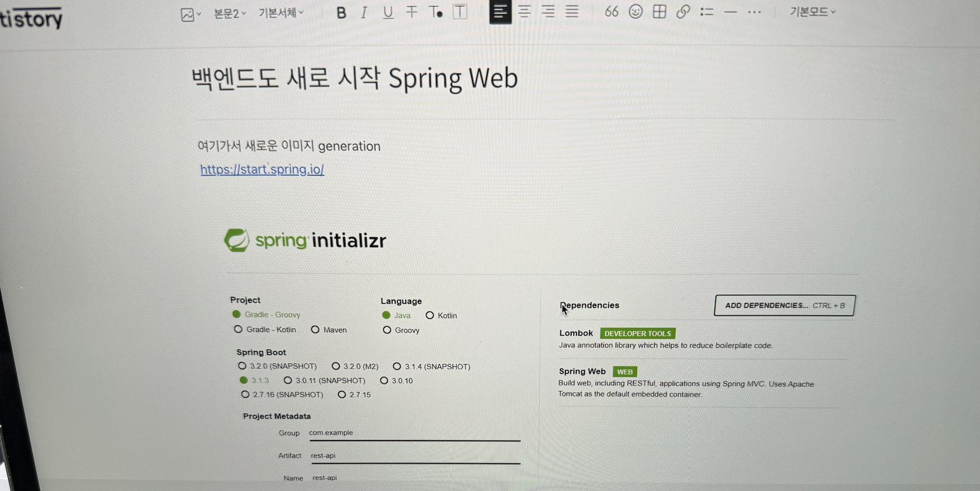The image size is (980, 491).
Task: Select Java language option
Action: coord(396,315)
